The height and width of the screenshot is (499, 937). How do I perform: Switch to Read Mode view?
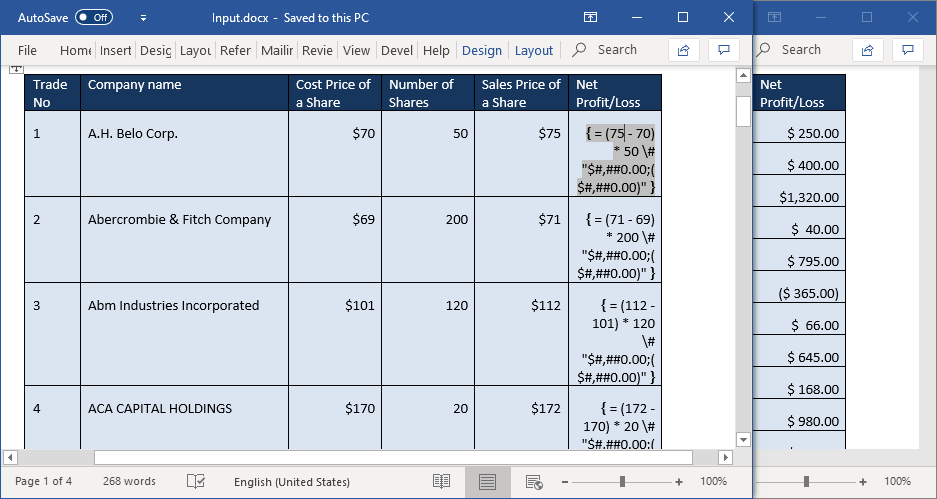441,481
